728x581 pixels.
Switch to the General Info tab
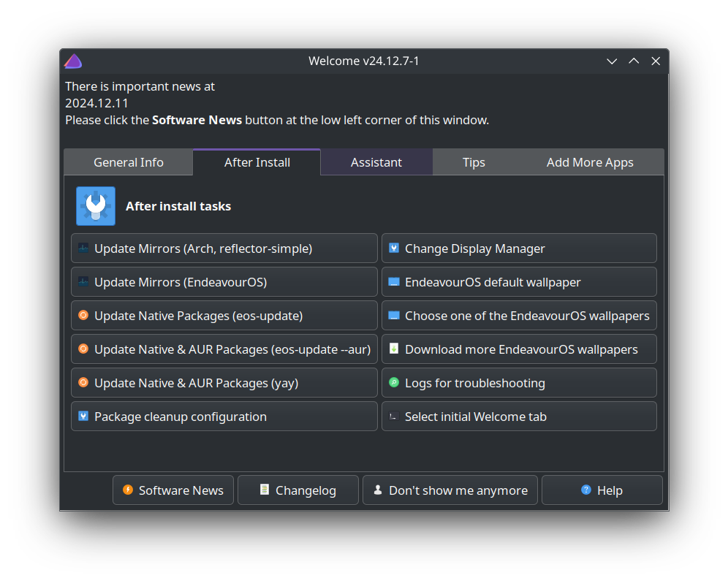click(129, 162)
